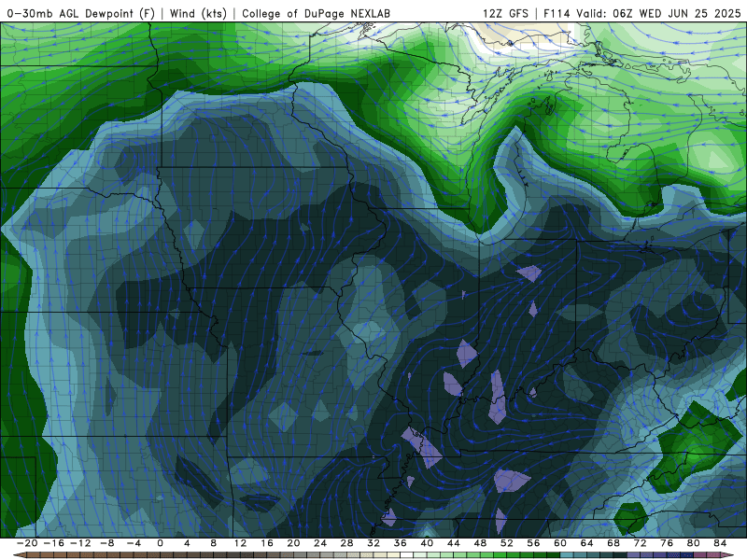Click the '06Z WED JUN 25 2025' valid time
The width and height of the screenshot is (747, 560).
tap(676, 13)
